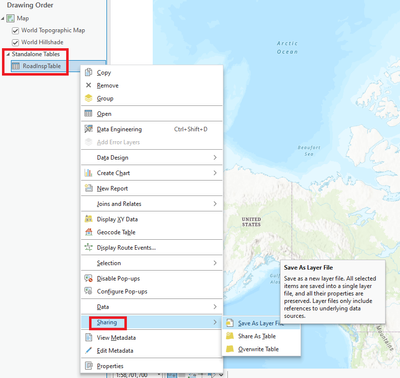This screenshot has width=400, height=378.
Task: Select RoadInspTable in contents pane
Action: [x=42, y=66]
